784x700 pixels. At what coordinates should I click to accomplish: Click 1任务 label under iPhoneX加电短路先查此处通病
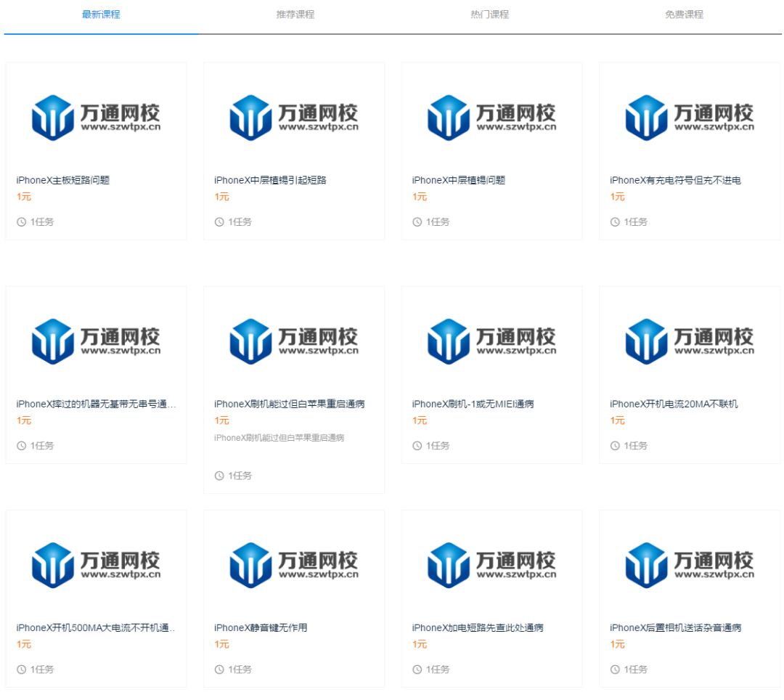438,670
